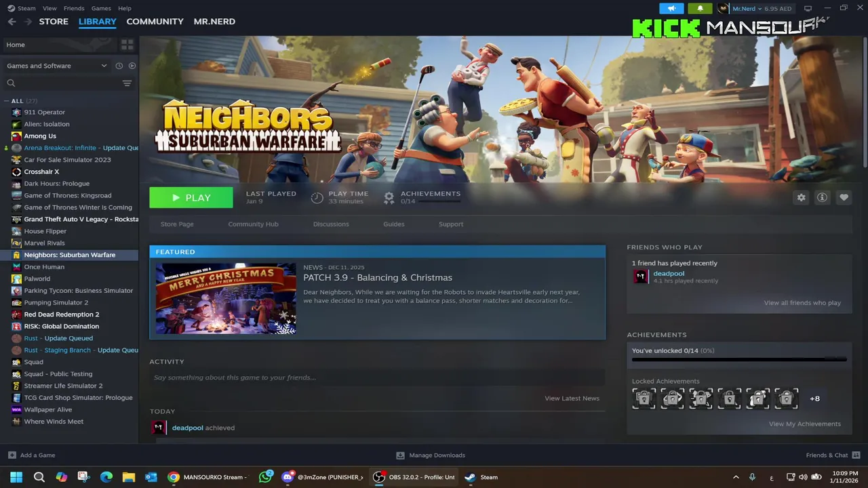This screenshot has height=488, width=868.
Task: Go to the STORE tab
Action: click(54, 22)
